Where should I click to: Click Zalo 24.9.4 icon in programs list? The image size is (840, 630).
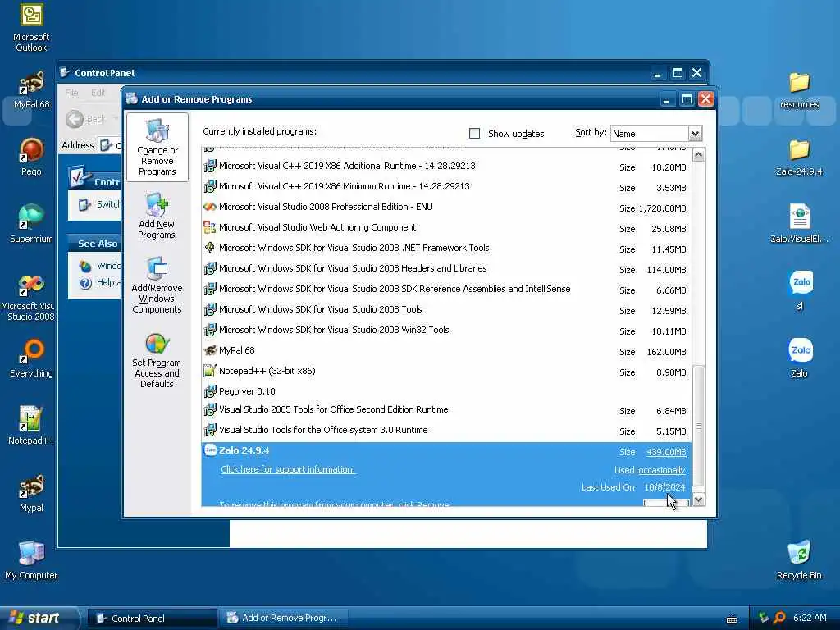pos(210,450)
